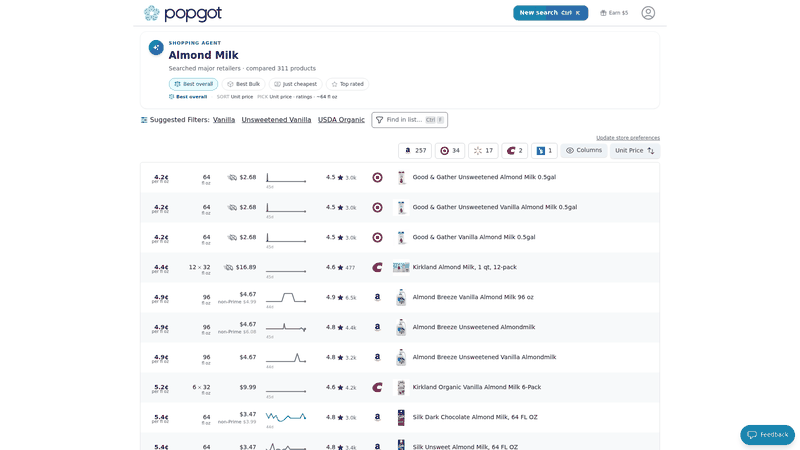Start a New search

(551, 13)
